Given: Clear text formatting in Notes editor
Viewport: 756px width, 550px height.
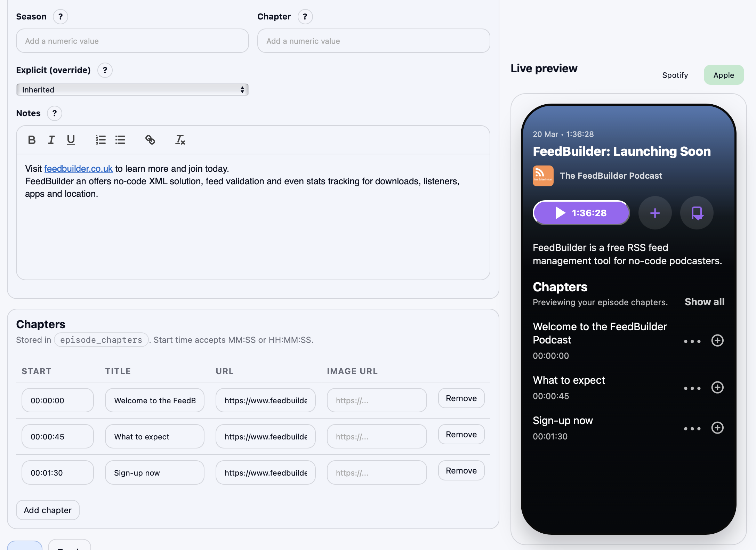Looking at the screenshot, I should (x=180, y=140).
